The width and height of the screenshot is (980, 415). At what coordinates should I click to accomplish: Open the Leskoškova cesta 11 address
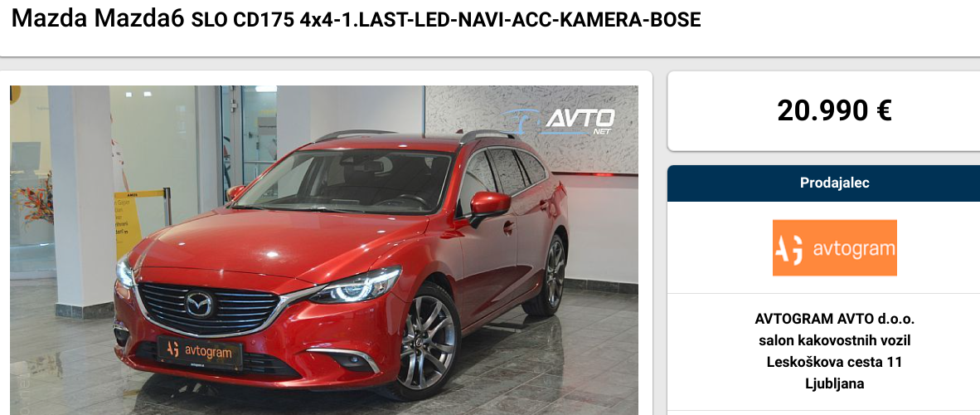coord(834,363)
